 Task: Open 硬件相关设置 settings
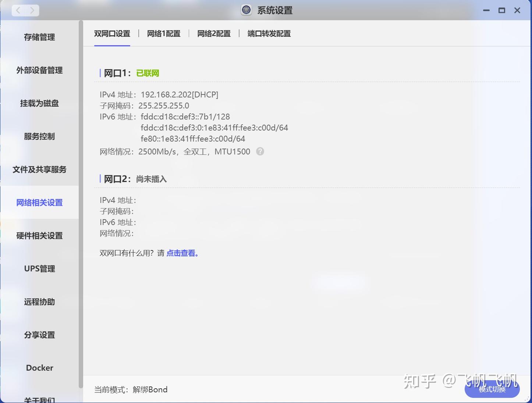point(39,235)
